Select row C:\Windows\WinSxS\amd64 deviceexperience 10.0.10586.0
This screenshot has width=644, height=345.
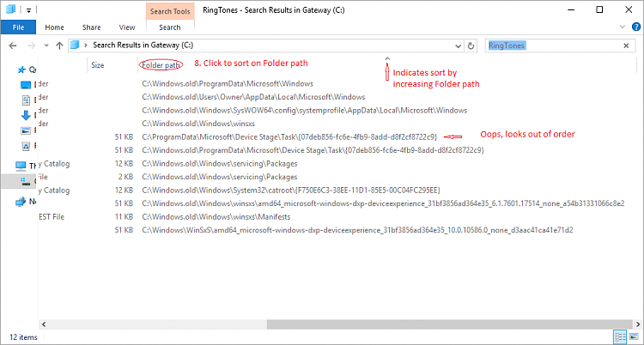coord(335,230)
